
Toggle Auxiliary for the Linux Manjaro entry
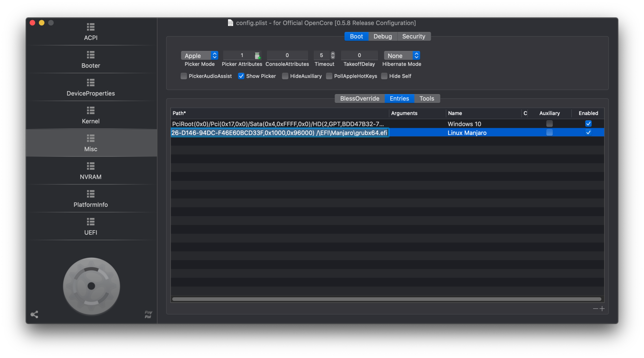coord(549,133)
